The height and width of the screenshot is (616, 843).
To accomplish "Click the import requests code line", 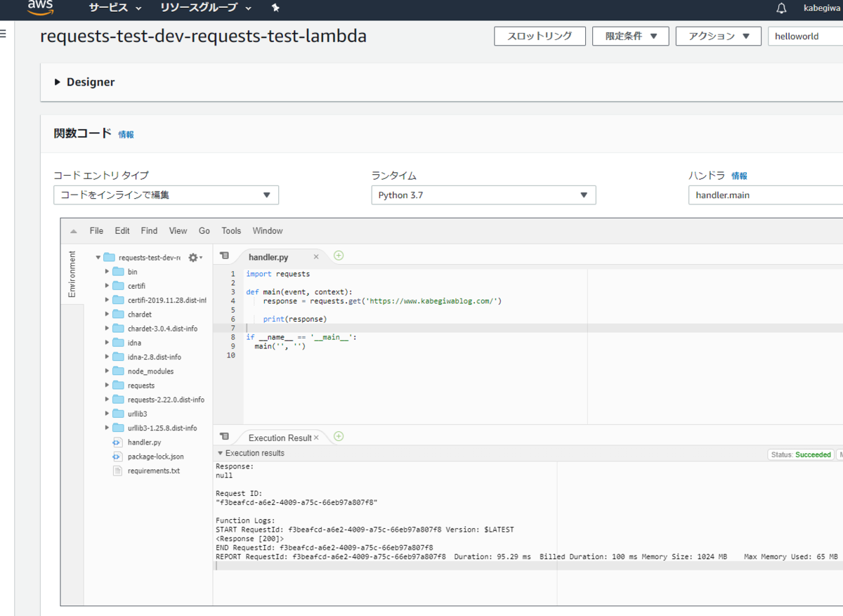I will [x=277, y=274].
